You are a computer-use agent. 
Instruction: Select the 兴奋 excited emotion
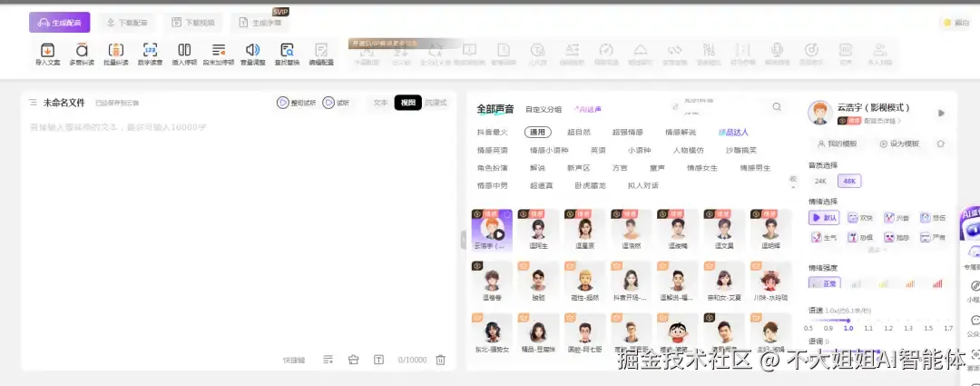tap(897, 218)
